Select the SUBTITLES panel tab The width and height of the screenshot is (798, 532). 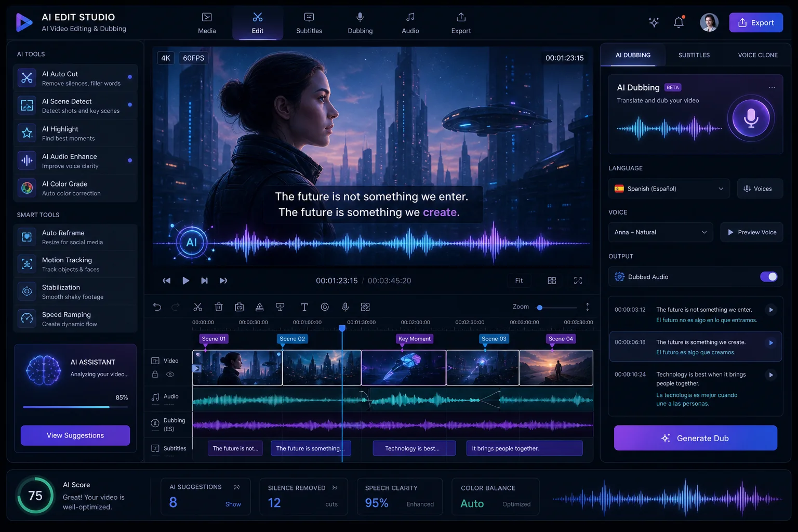point(694,55)
